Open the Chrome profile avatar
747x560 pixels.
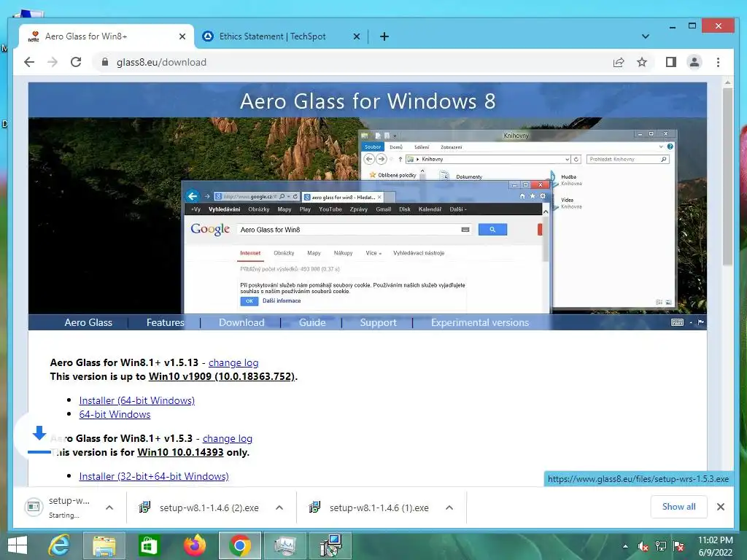coord(694,62)
